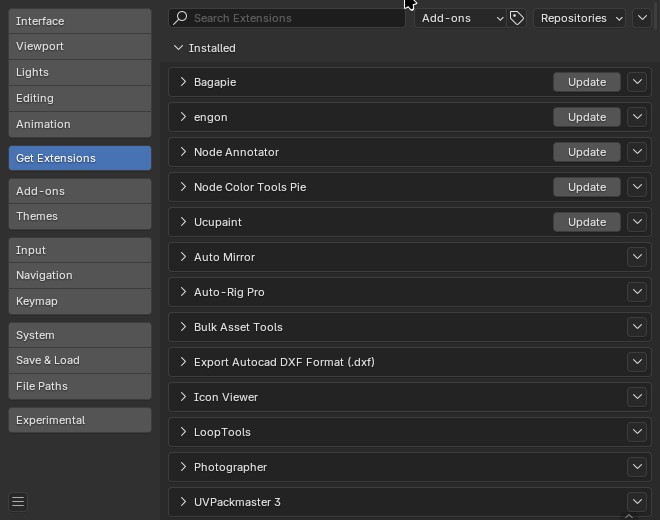Switch to the Animation section
Screen dimensions: 660x520
[x=80, y=124]
